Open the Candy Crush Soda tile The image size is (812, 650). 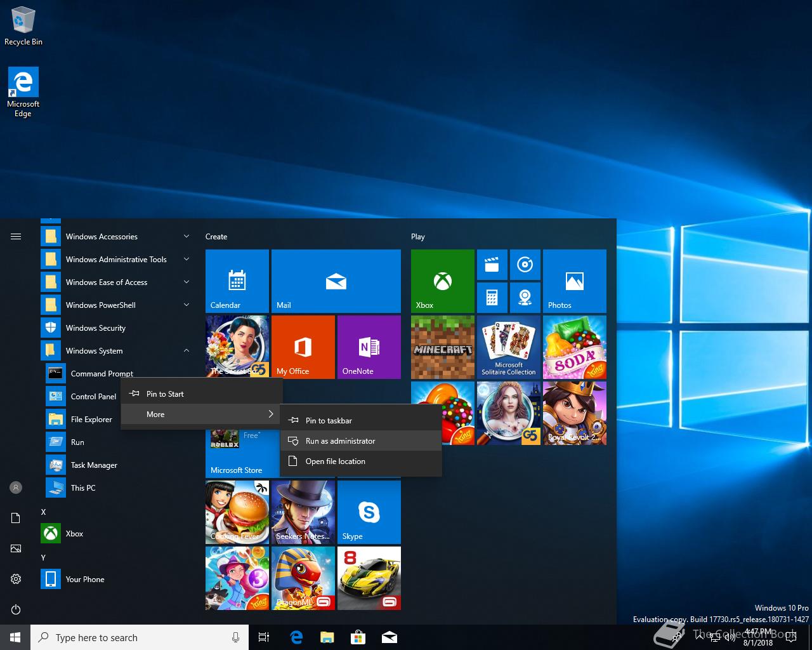[x=575, y=347]
